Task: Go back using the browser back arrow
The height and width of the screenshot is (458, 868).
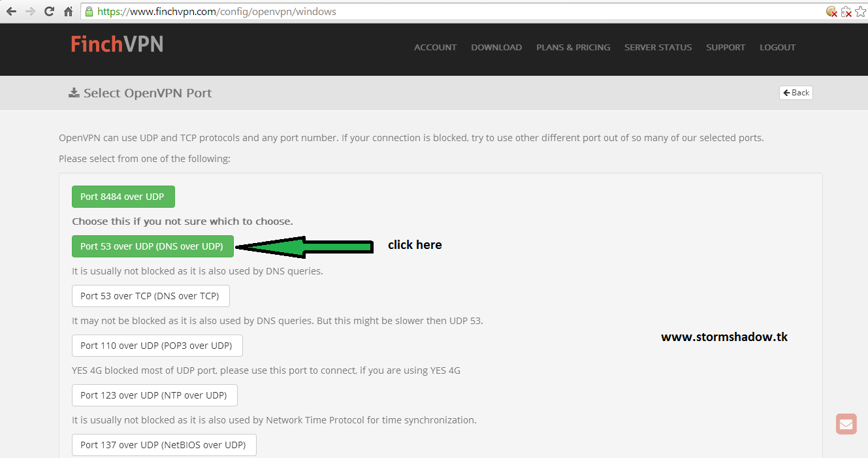Action: [11, 11]
